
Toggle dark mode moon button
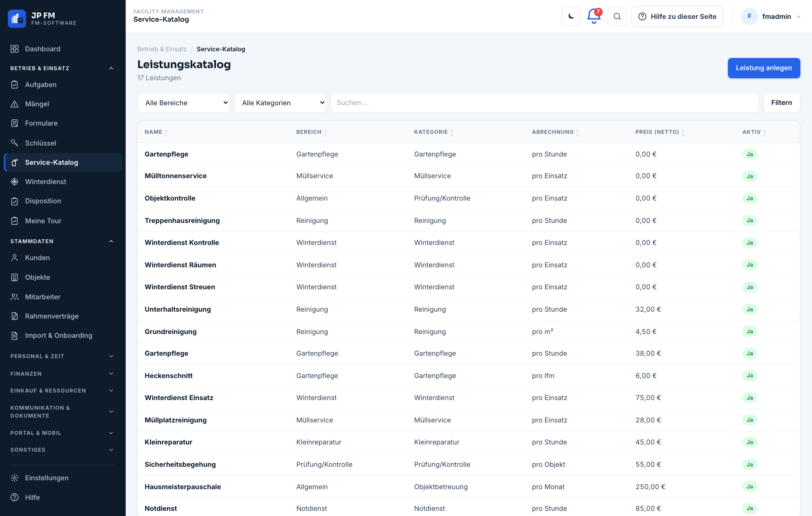(x=571, y=17)
